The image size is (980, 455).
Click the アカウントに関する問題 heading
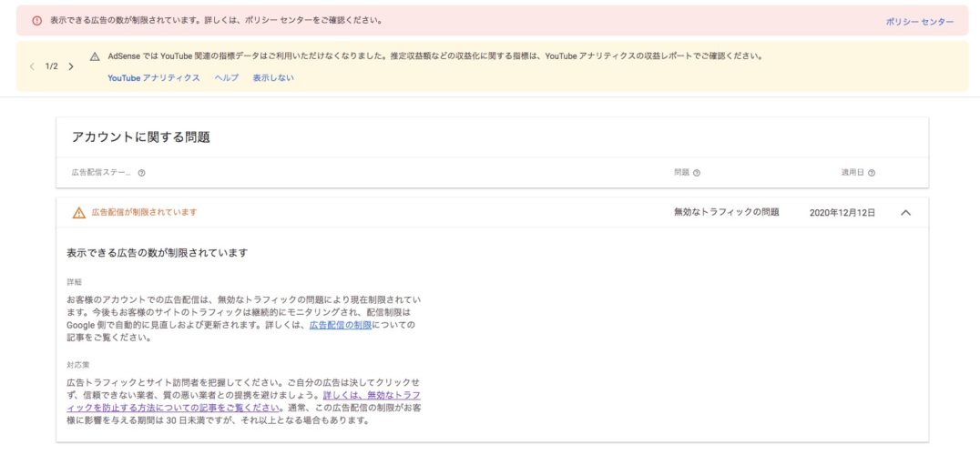[x=140, y=137]
